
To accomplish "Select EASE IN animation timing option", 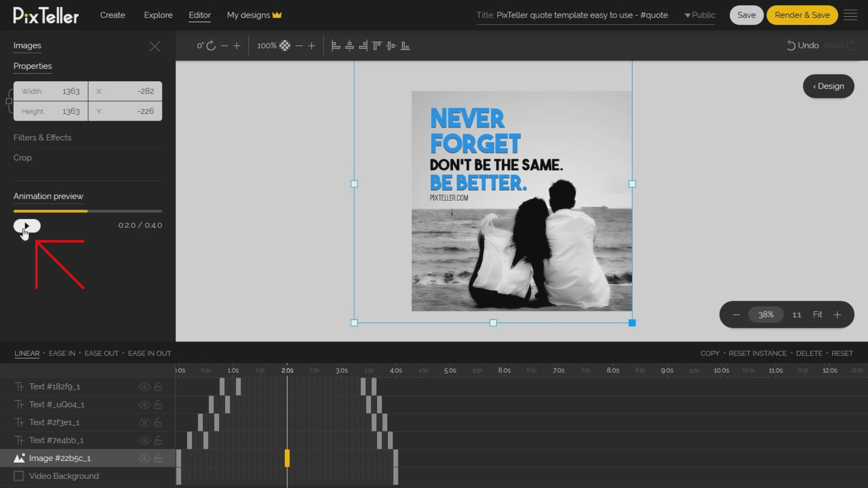I will coord(62,353).
